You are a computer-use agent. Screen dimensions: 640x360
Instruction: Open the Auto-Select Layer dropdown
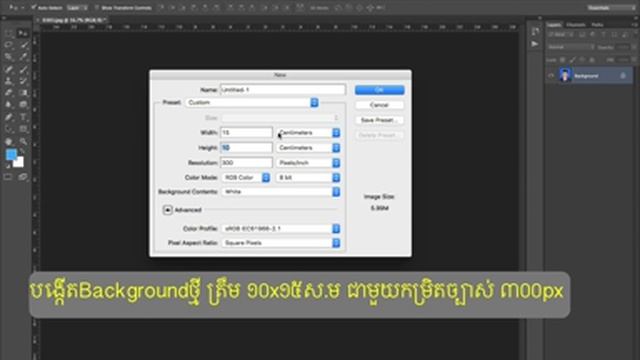point(77,8)
